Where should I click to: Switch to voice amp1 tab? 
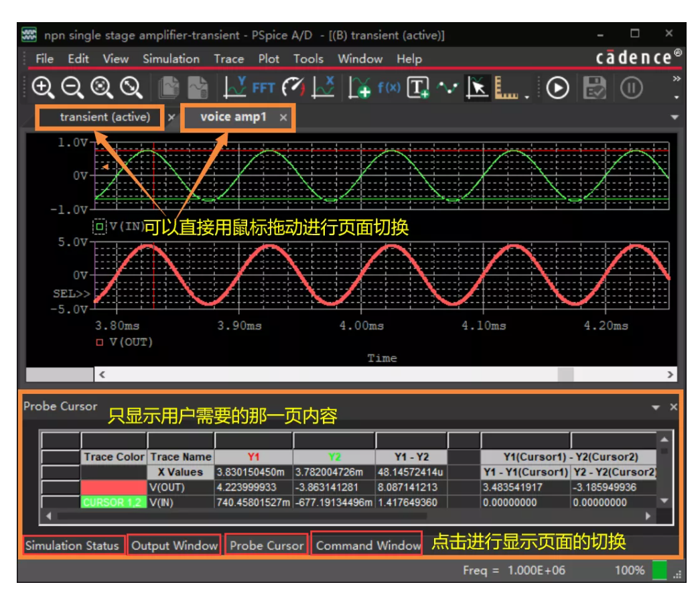click(233, 117)
